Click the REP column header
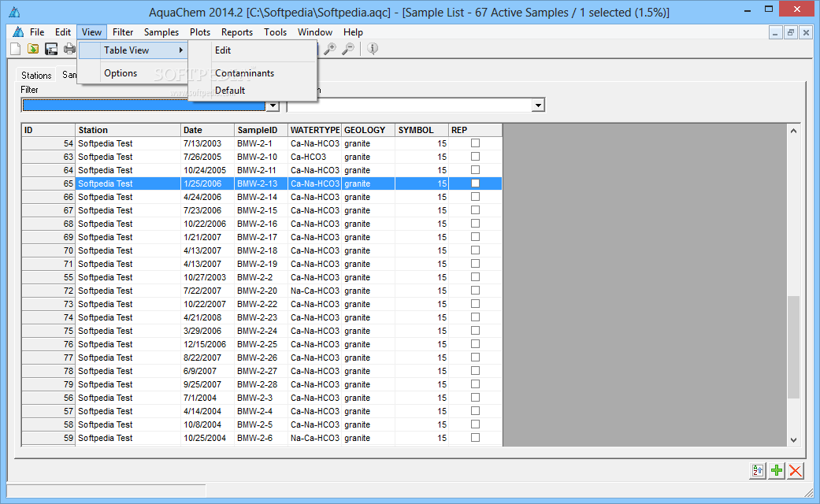 point(475,130)
